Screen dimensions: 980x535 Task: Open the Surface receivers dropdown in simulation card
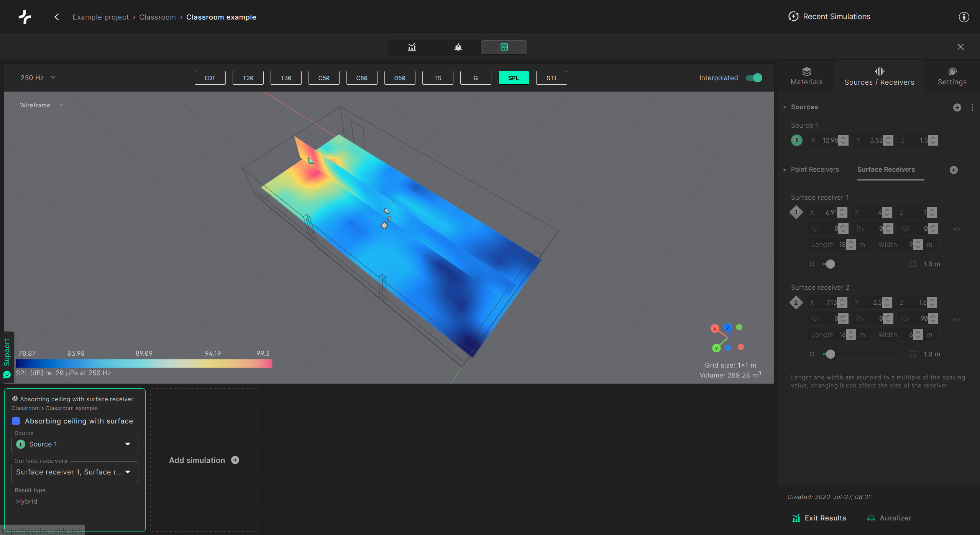(x=75, y=472)
